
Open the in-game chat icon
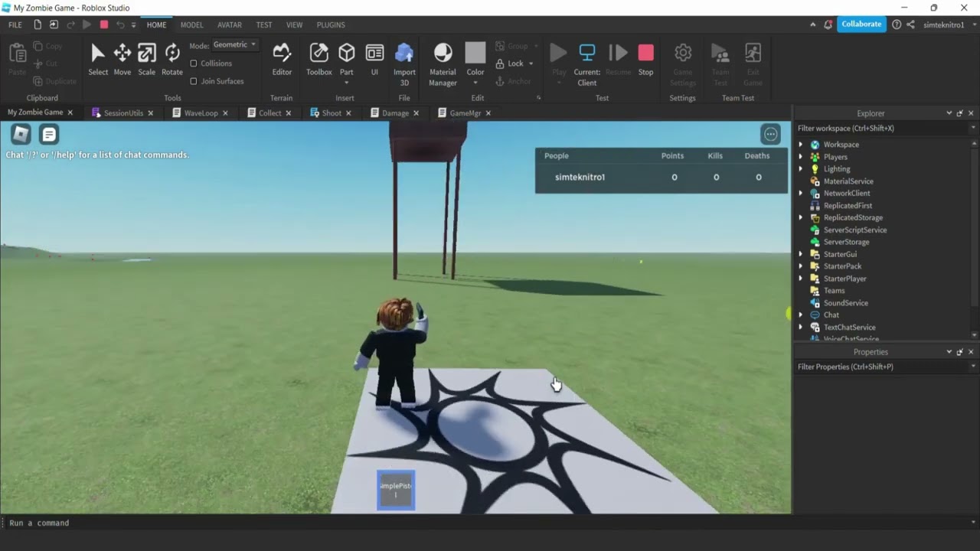(x=49, y=135)
